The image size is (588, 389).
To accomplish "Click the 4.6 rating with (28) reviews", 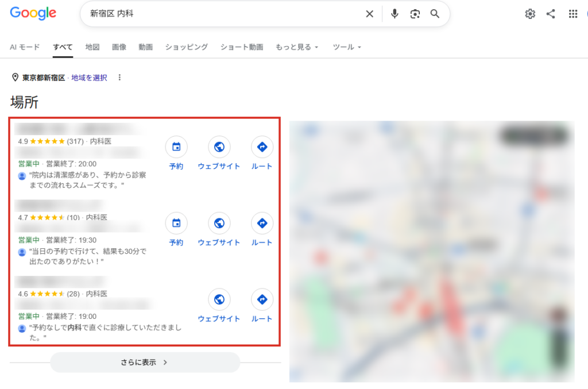I will [49, 294].
